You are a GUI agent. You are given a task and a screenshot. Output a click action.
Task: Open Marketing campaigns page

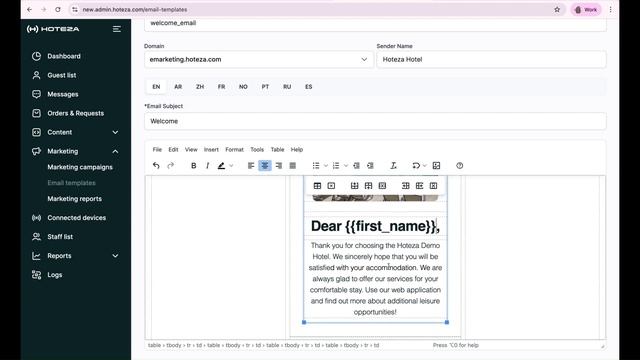pyautogui.click(x=80, y=167)
